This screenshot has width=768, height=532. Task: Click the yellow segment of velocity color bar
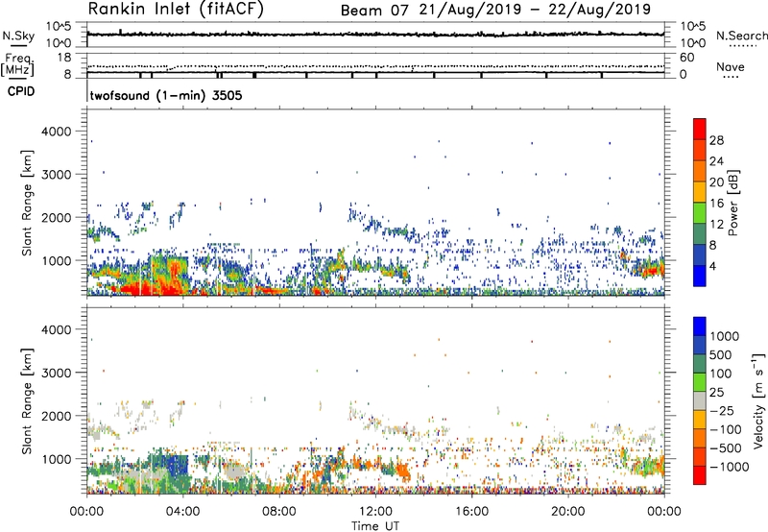(x=700, y=420)
